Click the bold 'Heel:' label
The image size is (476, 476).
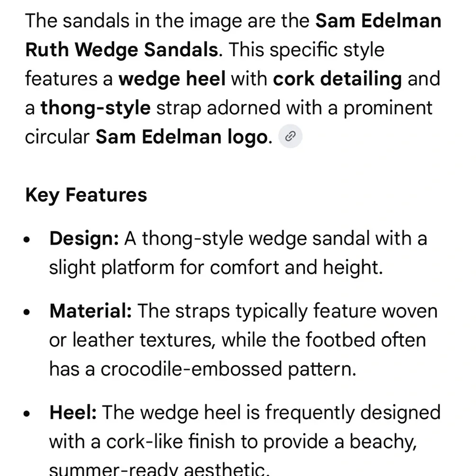pos(73,413)
